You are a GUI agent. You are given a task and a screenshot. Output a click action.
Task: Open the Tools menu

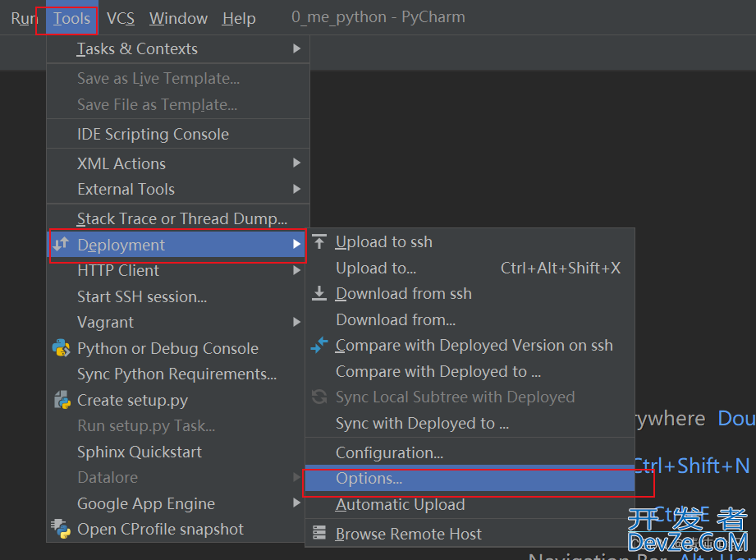click(x=71, y=18)
